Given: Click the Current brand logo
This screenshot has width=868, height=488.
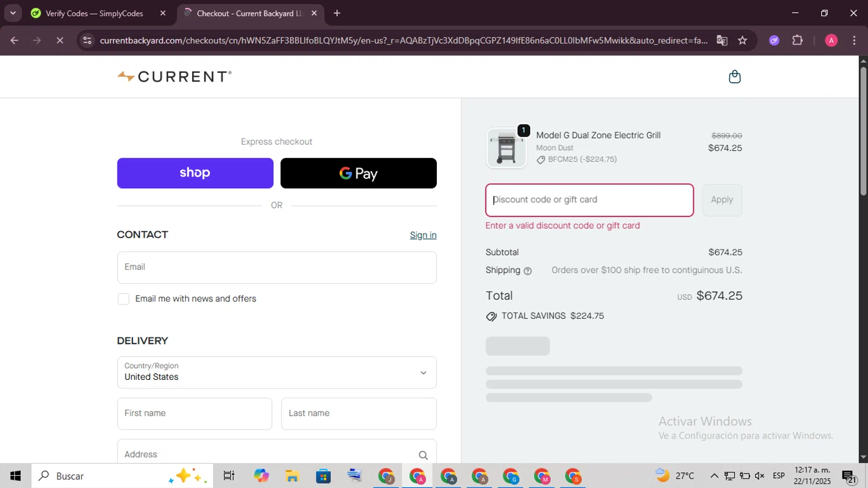Looking at the screenshot, I should tap(174, 76).
